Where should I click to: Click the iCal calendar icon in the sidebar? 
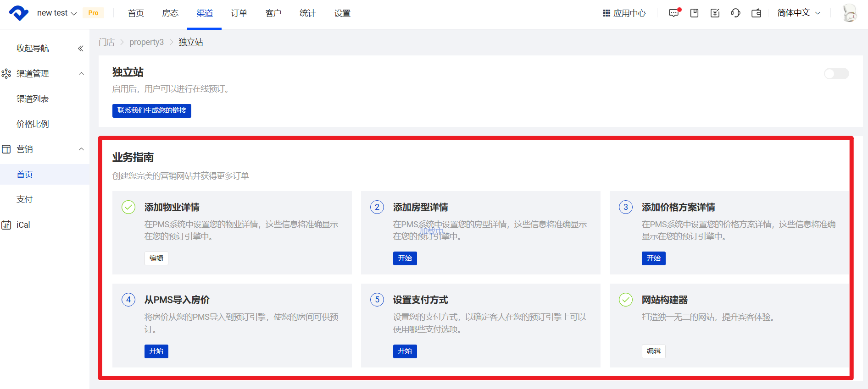[6, 225]
